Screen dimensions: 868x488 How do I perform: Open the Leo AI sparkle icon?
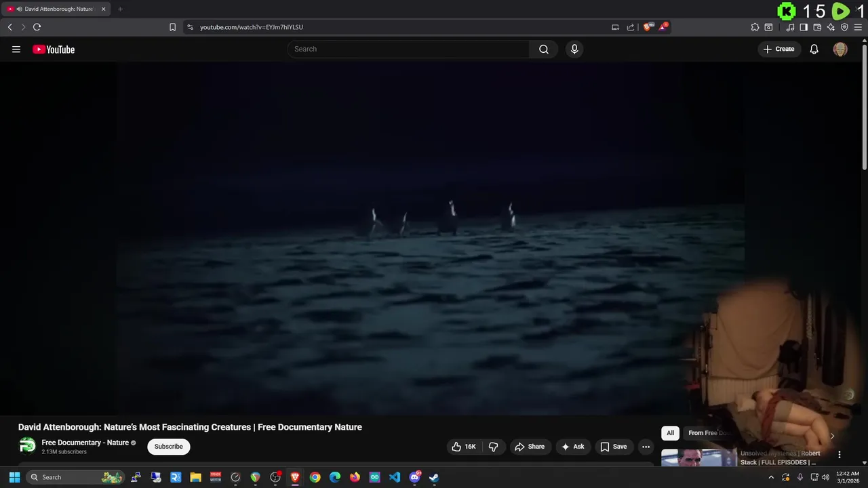[x=831, y=27]
